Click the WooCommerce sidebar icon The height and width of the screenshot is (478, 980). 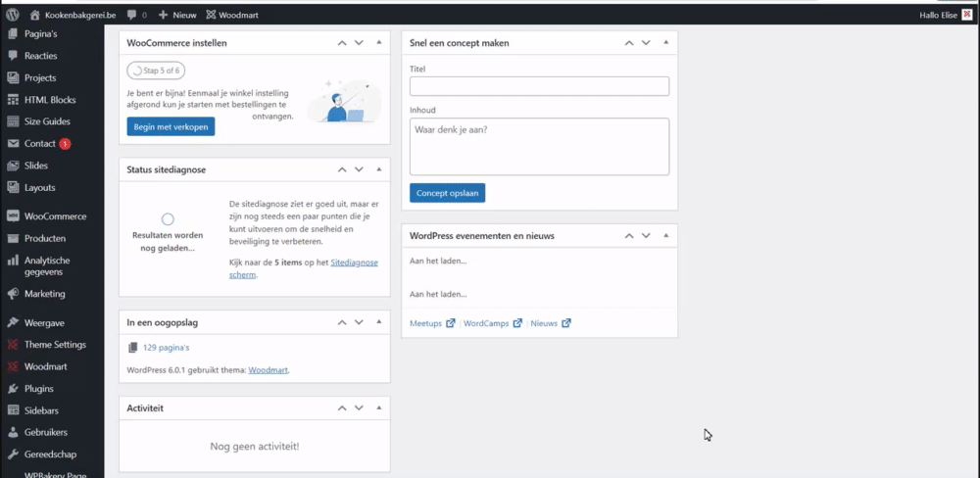click(13, 216)
